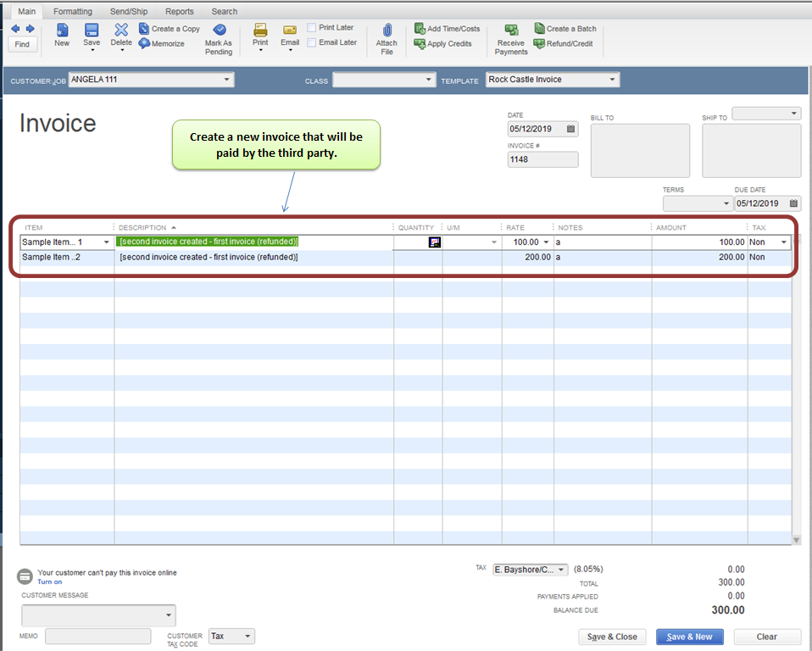Open Customer Message dropdown
Screen dimensions: 812x651
[x=169, y=615]
